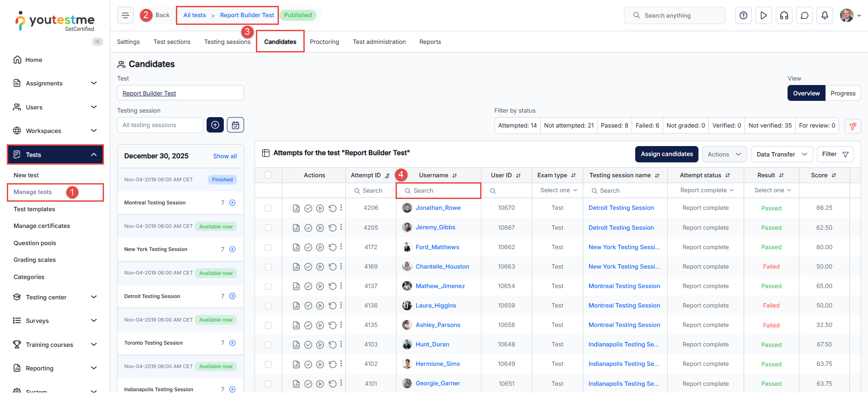This screenshot has height=393, width=868.
Task: Switch to the Proctoring tab
Action: [x=324, y=42]
